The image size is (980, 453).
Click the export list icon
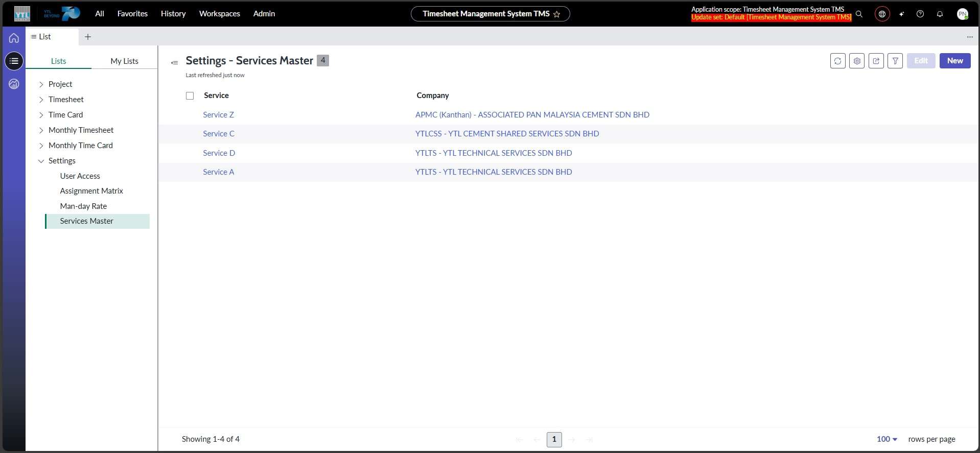pyautogui.click(x=876, y=61)
